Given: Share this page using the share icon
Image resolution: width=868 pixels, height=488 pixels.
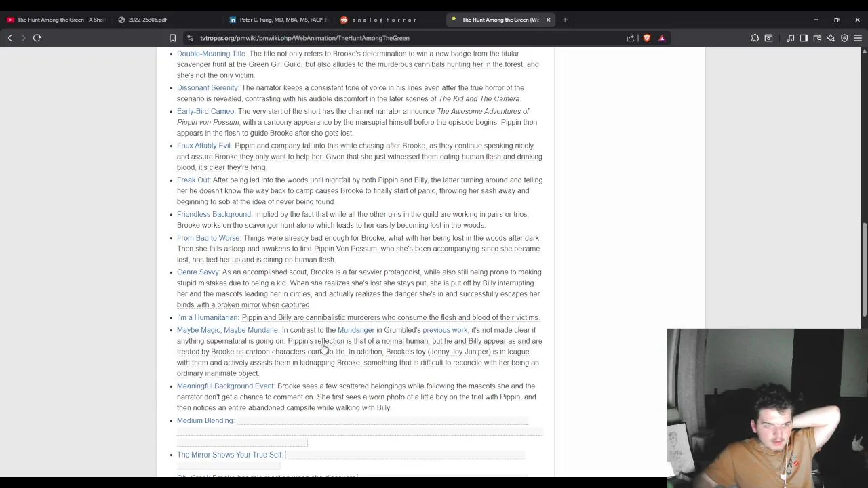Looking at the screenshot, I should click(631, 38).
